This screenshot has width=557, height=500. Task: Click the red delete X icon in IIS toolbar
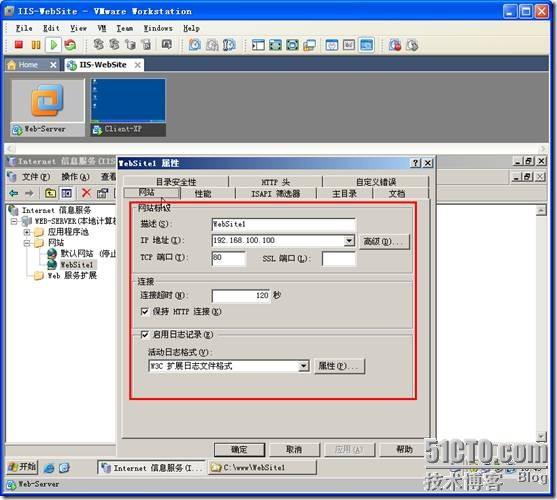click(86, 193)
